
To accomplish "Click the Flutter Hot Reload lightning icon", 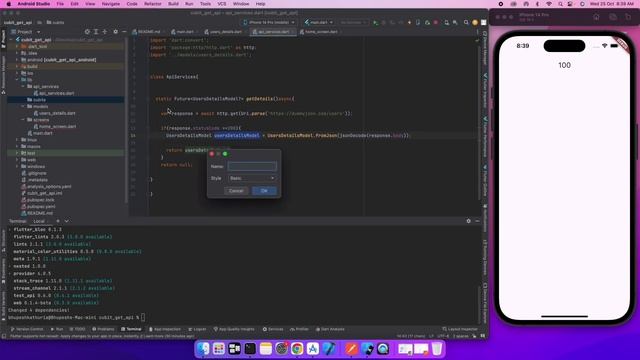I will click(x=409, y=22).
